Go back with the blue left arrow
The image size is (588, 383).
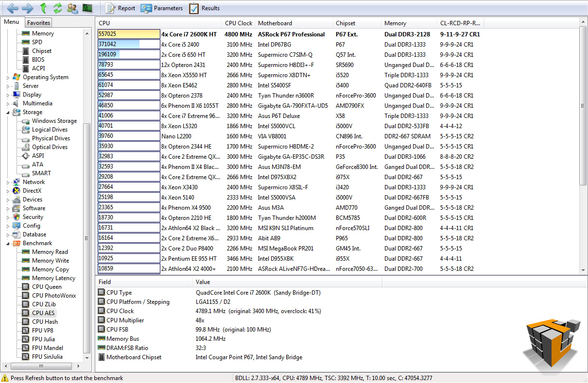pyautogui.click(x=12, y=8)
